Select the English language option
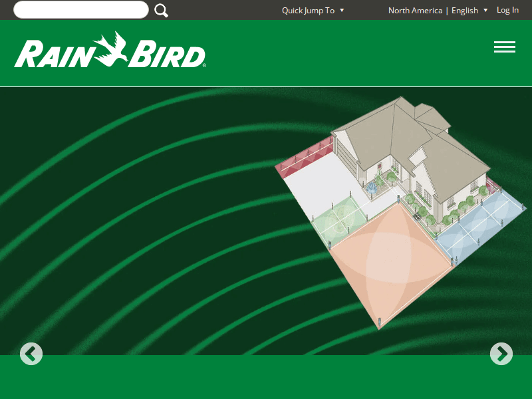 464,10
